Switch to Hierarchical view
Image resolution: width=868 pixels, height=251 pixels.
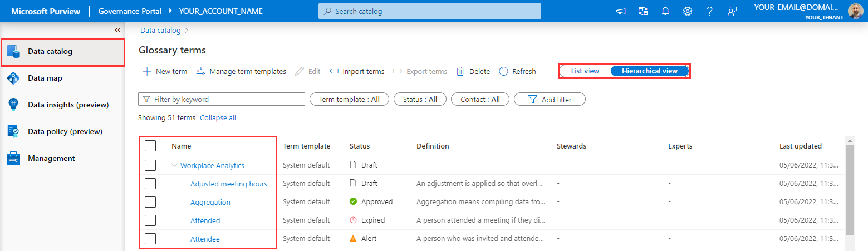pos(650,71)
